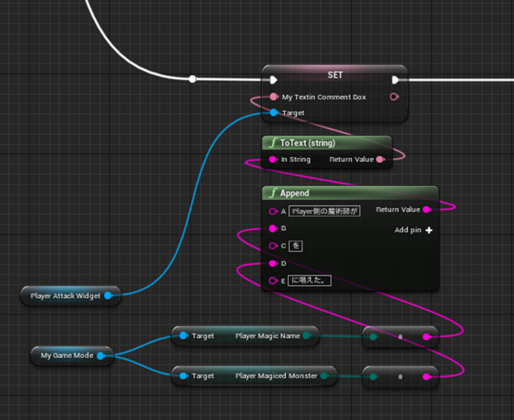
Task: Click output pin of conversion node after Player Magic Name
Action: [426, 337]
